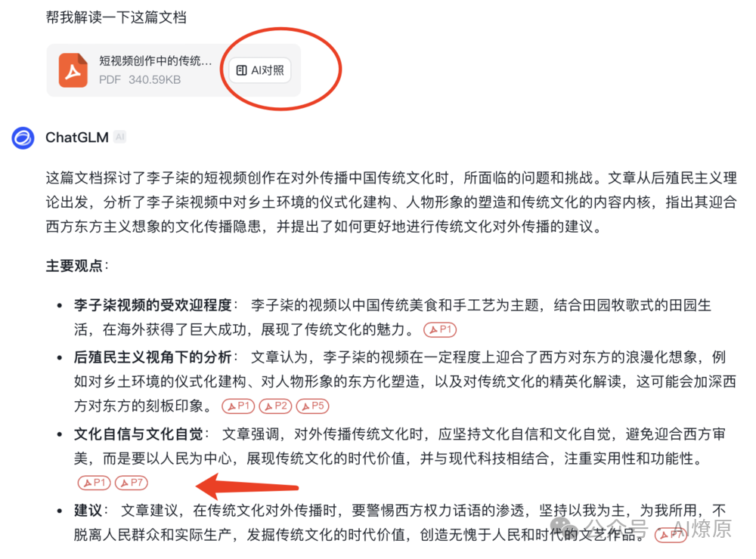Screen dimensions: 756x559
Task: Click the ChatGLM sender name
Action: pos(76,137)
